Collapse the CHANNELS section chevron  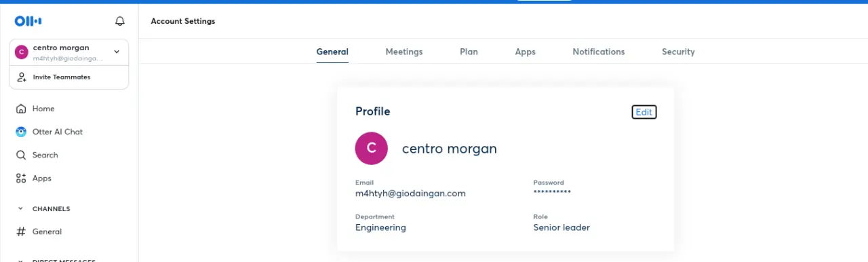click(x=20, y=209)
